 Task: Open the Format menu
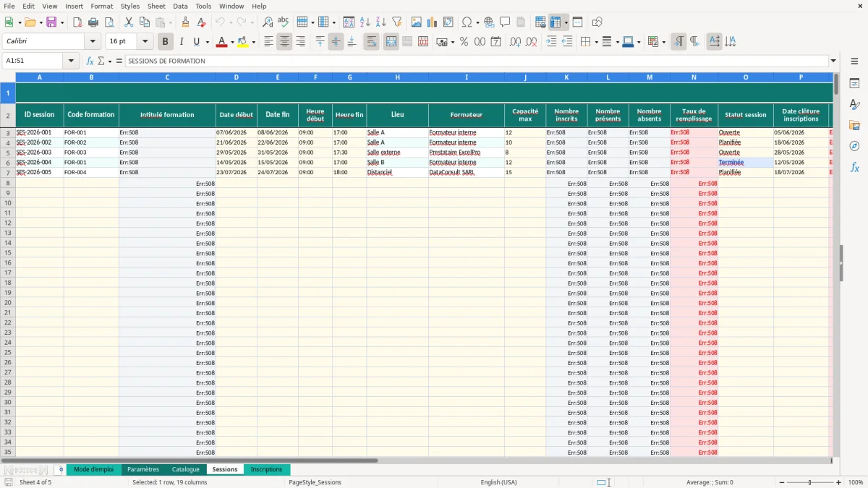coord(101,6)
